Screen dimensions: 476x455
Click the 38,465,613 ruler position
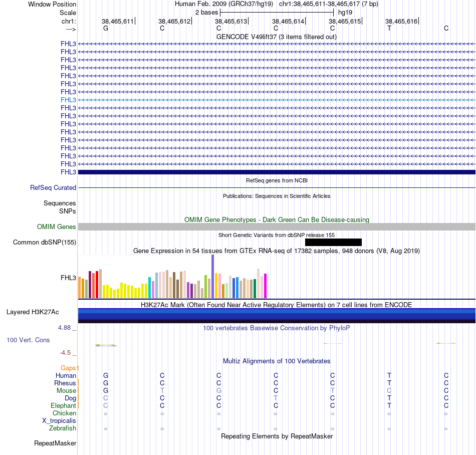[x=231, y=21]
